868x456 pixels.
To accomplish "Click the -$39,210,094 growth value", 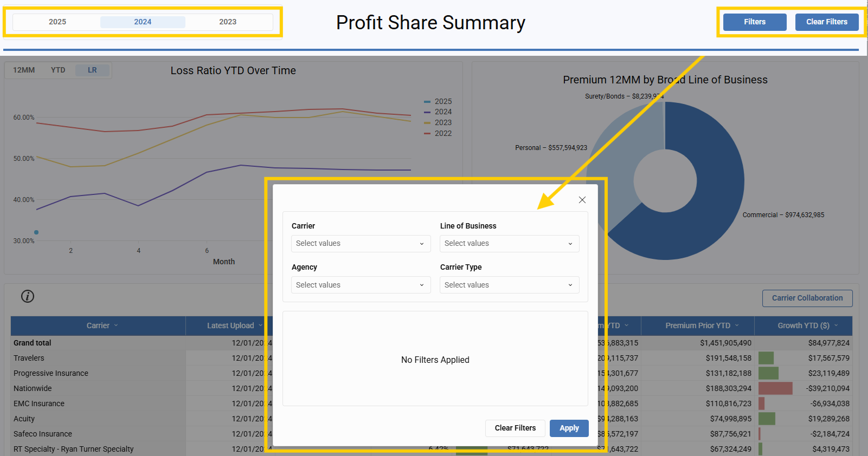I will (828, 388).
